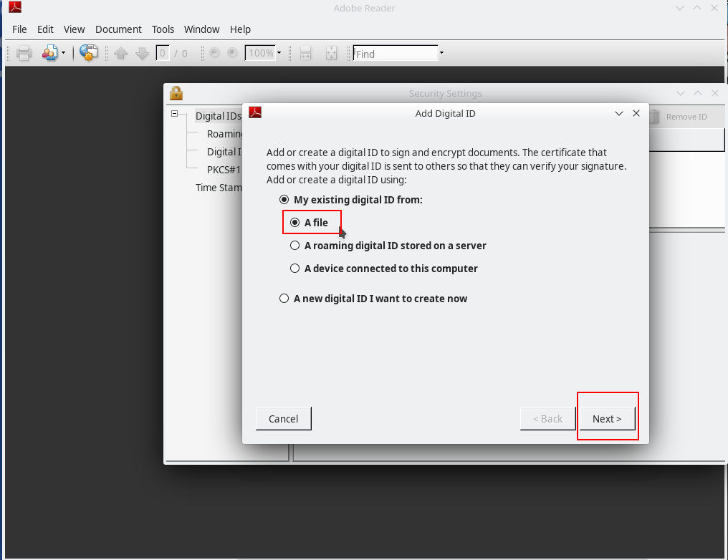Screen dimensions: 728x560
Task: Open the Tools menu
Action: [163, 29]
